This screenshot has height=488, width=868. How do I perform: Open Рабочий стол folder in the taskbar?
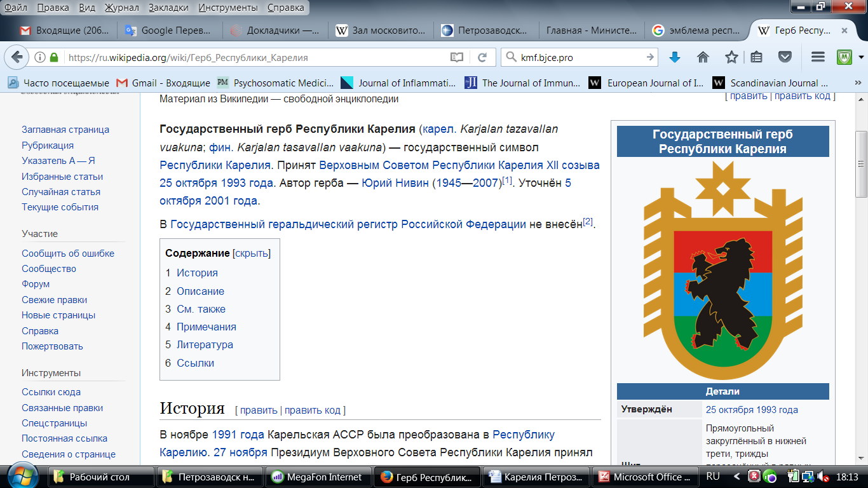(102, 477)
